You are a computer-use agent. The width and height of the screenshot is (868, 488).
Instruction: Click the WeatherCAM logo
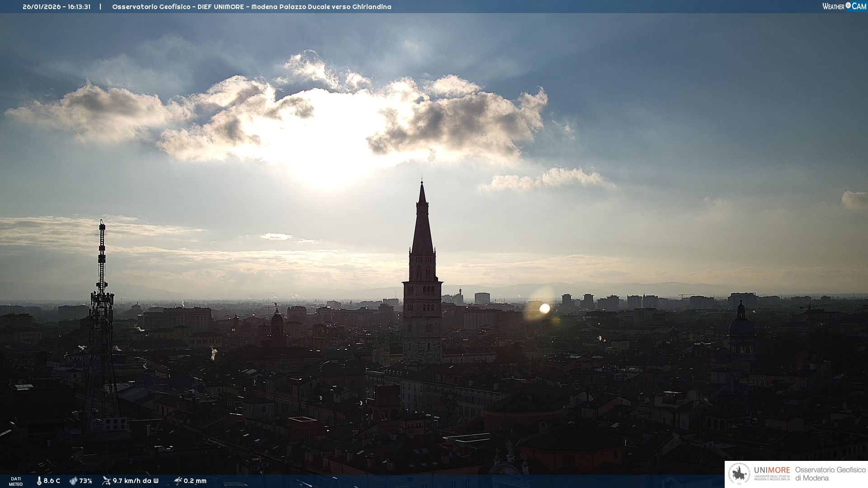click(x=844, y=6)
